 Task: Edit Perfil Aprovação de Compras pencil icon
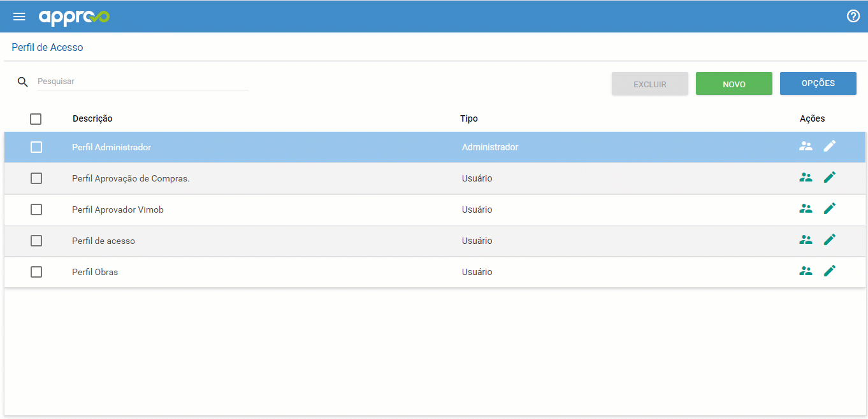pyautogui.click(x=829, y=177)
